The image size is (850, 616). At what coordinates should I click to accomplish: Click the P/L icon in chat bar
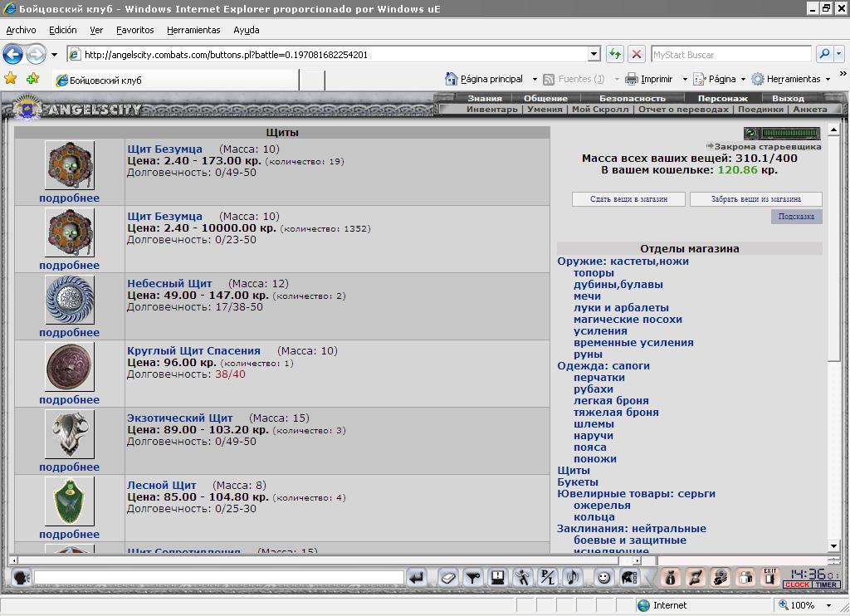[x=548, y=578]
